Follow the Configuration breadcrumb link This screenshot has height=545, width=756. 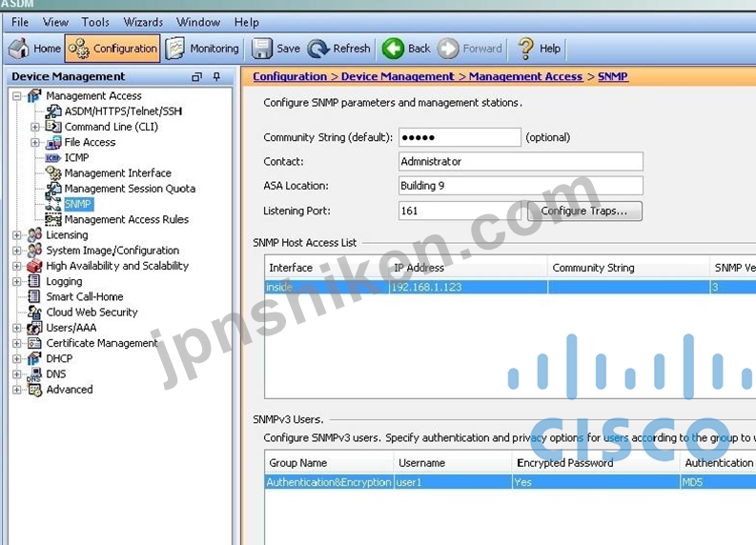(x=290, y=76)
